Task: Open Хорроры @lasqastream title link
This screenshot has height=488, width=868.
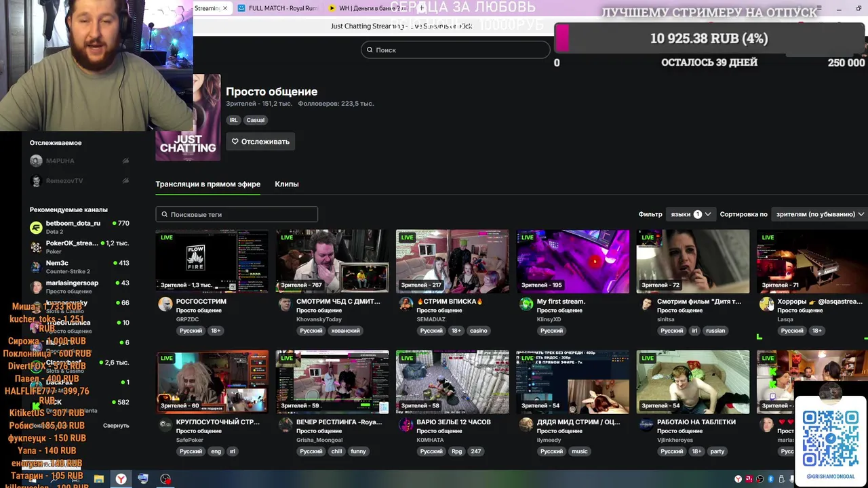Action: tap(820, 301)
